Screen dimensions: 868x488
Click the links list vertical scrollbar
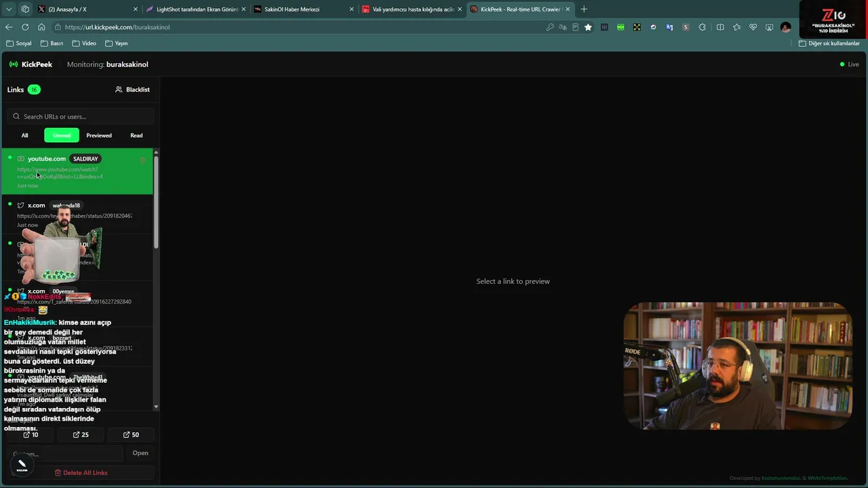coord(157,203)
